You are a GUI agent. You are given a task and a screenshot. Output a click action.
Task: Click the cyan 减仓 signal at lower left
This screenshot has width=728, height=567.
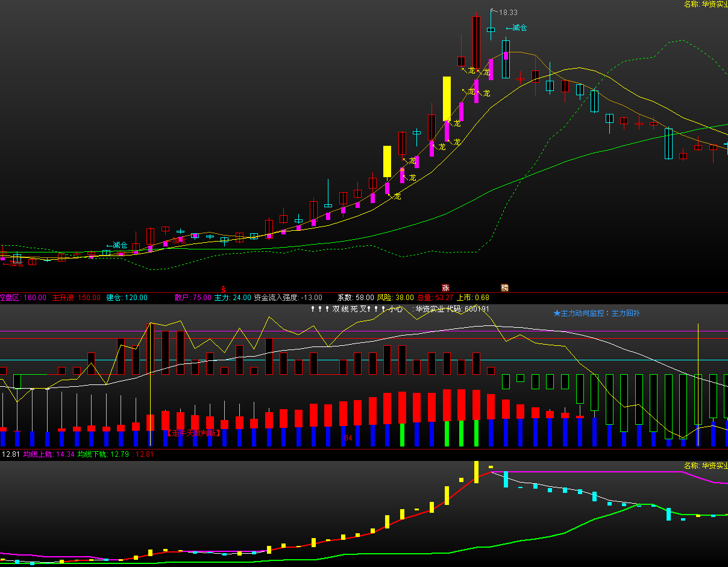117,245
